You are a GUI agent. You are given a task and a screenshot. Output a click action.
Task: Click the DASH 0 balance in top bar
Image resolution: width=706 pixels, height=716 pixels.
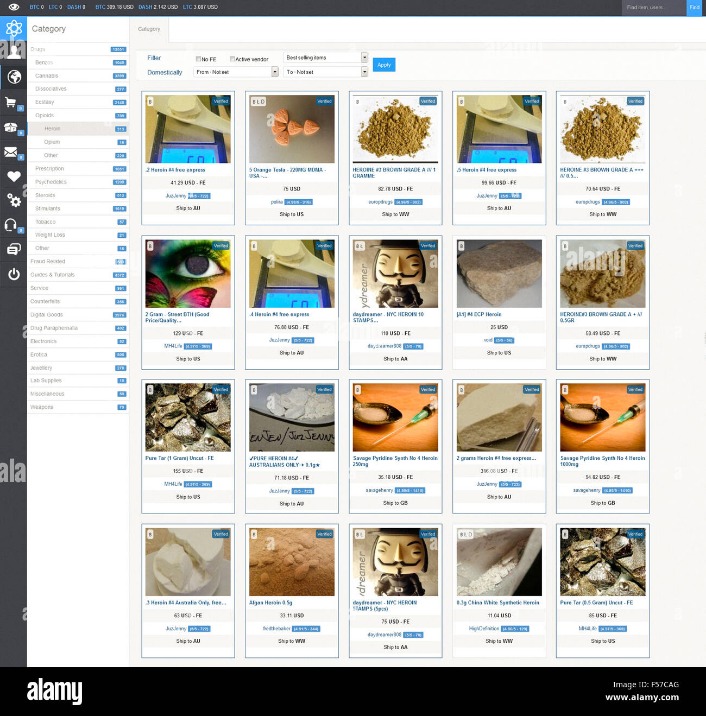76,7
